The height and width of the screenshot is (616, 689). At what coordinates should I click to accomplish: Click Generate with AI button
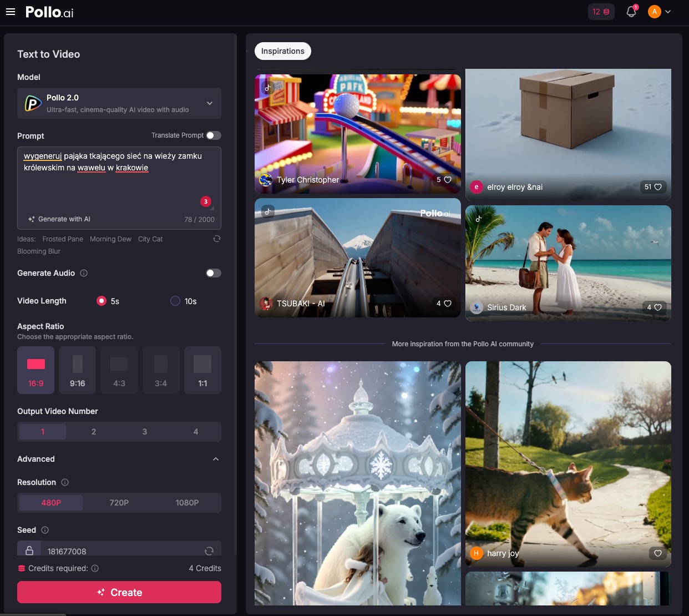[59, 219]
